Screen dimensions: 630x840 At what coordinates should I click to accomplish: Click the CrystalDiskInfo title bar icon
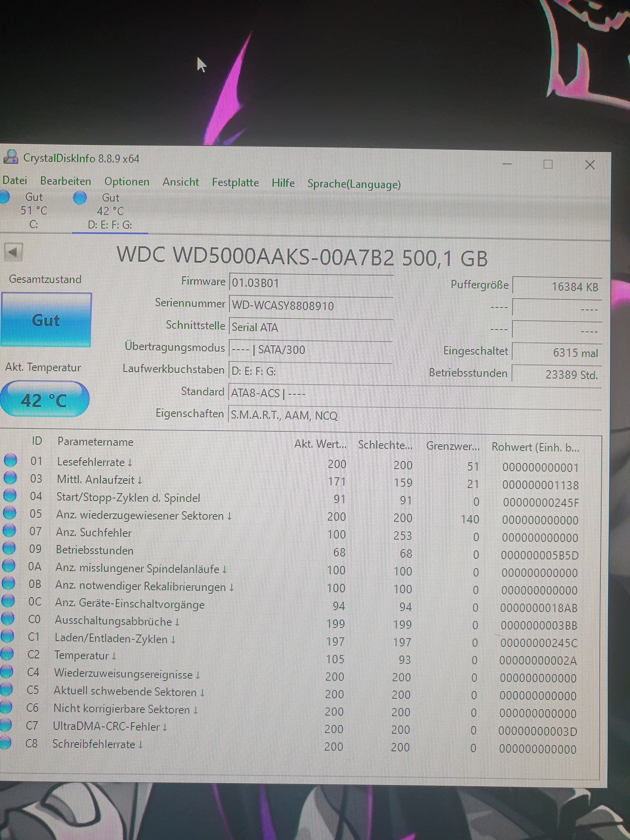[x=10, y=156]
